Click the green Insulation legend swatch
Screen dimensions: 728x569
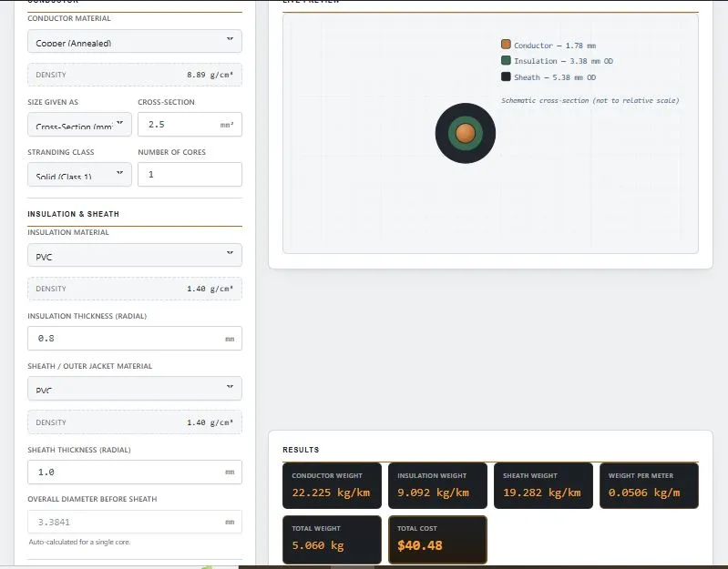pyautogui.click(x=506, y=60)
